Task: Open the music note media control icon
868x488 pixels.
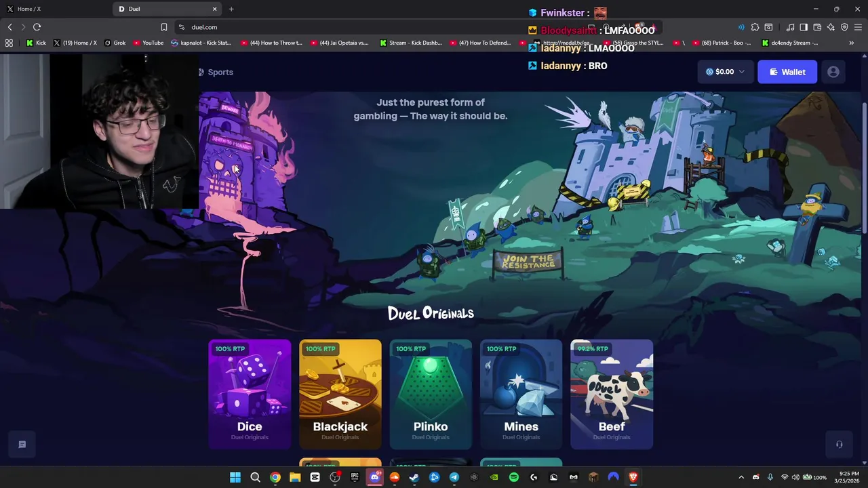Action: 790,27
